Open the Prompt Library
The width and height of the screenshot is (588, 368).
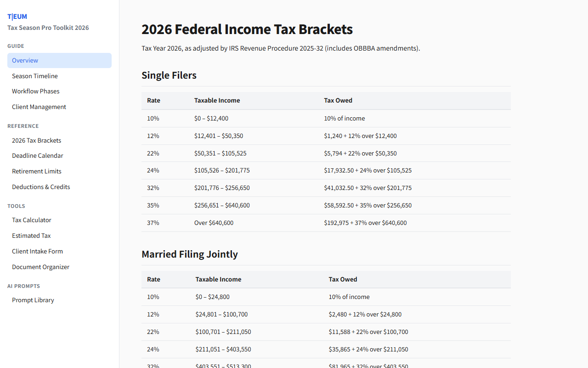(x=33, y=300)
